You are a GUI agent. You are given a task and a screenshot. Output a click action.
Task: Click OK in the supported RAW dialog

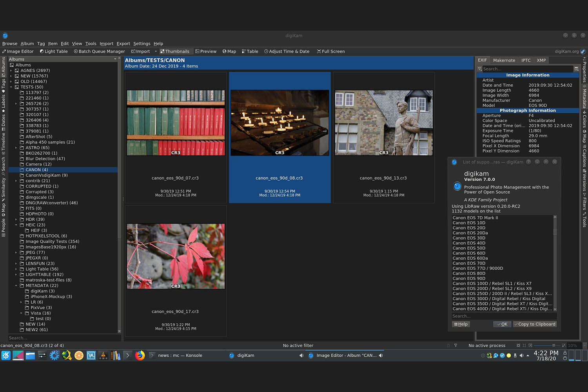tap(502, 324)
